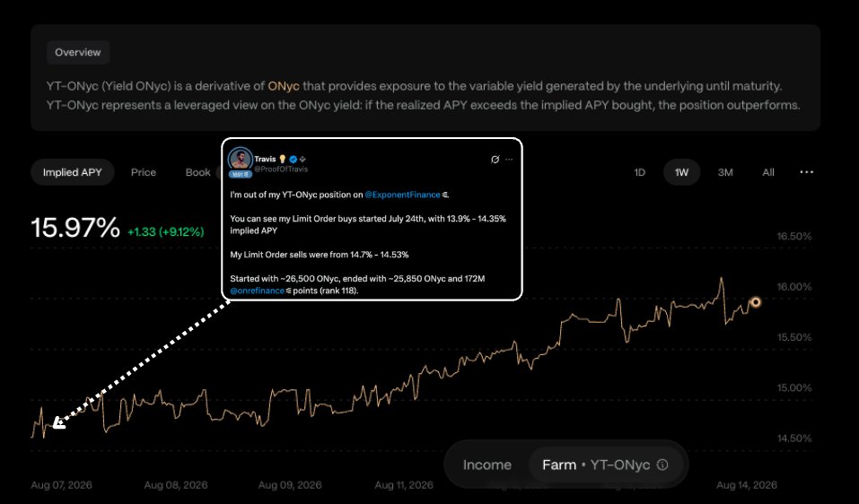Click Travis's profile avatar in the tweet

[x=240, y=160]
